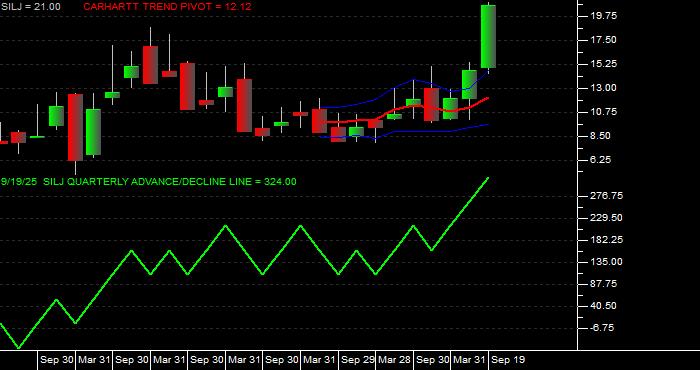Select the Mar 28 date label
Image resolution: width=700 pixels, height=370 pixels.
point(394,360)
